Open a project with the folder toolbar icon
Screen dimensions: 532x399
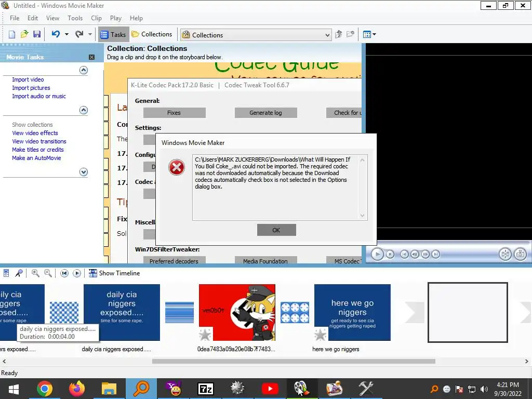pyautogui.click(x=24, y=34)
